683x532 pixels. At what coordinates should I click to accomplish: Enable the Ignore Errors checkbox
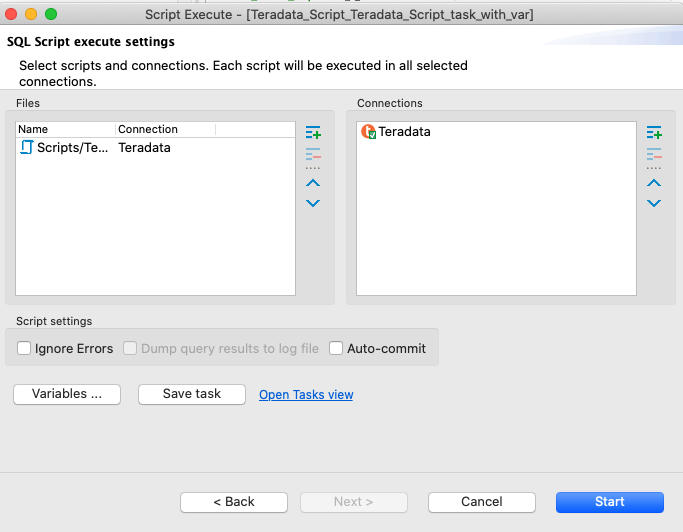pos(24,348)
